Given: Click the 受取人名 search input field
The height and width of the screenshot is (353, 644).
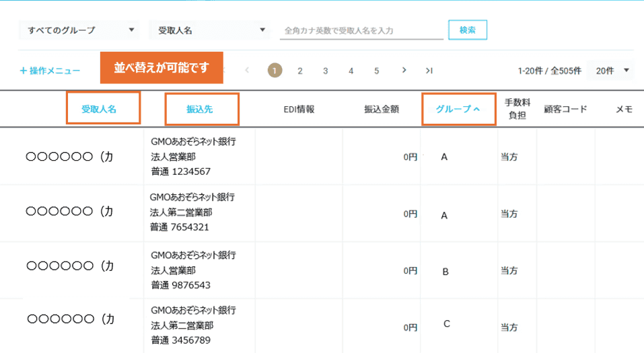Looking at the screenshot, I should pyautogui.click(x=361, y=31).
